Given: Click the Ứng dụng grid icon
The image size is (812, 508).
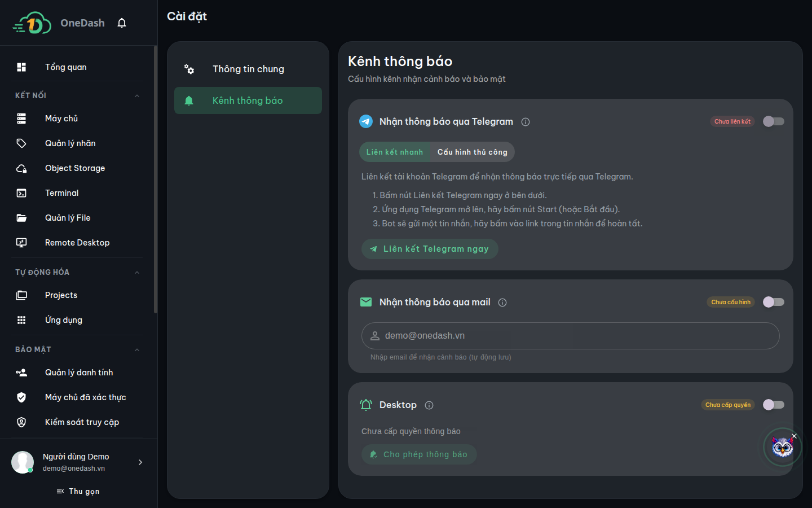Looking at the screenshot, I should pos(21,320).
